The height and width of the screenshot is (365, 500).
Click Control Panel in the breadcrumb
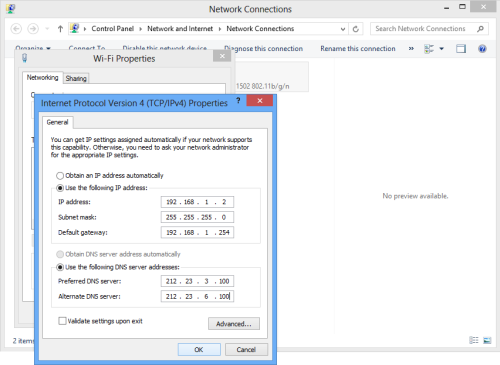click(113, 29)
